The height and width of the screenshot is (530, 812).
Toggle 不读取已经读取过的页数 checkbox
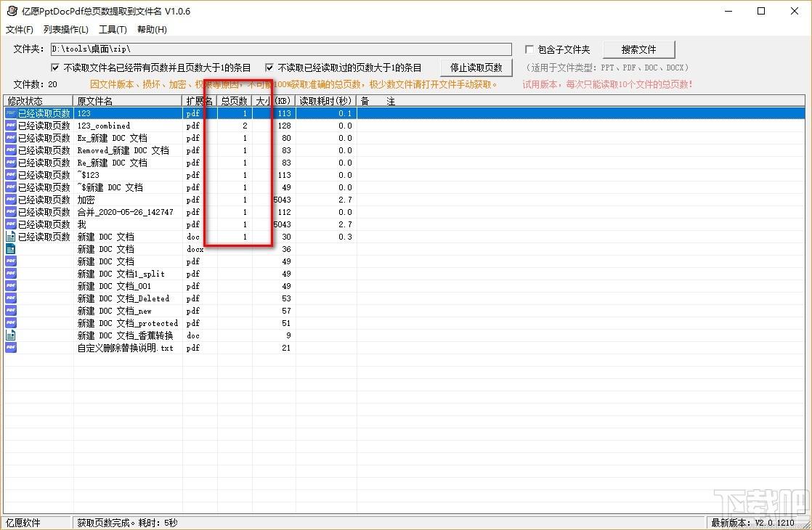point(269,68)
